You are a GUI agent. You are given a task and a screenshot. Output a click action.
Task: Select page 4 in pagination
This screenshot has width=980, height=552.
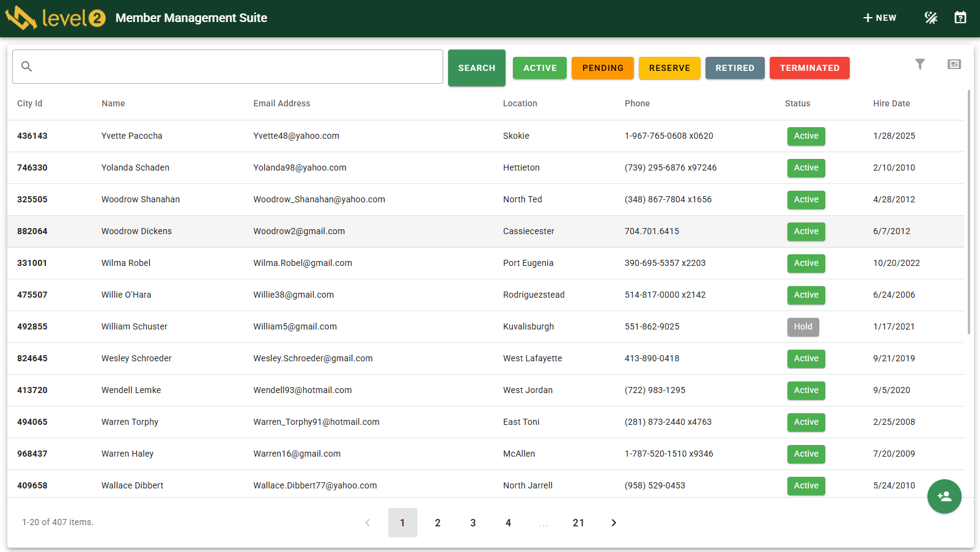coord(508,523)
